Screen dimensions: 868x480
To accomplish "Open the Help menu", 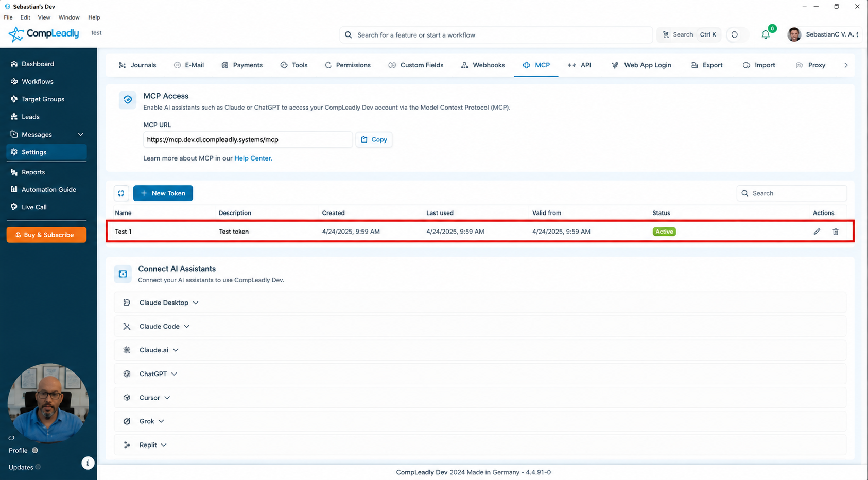I will coord(94,17).
